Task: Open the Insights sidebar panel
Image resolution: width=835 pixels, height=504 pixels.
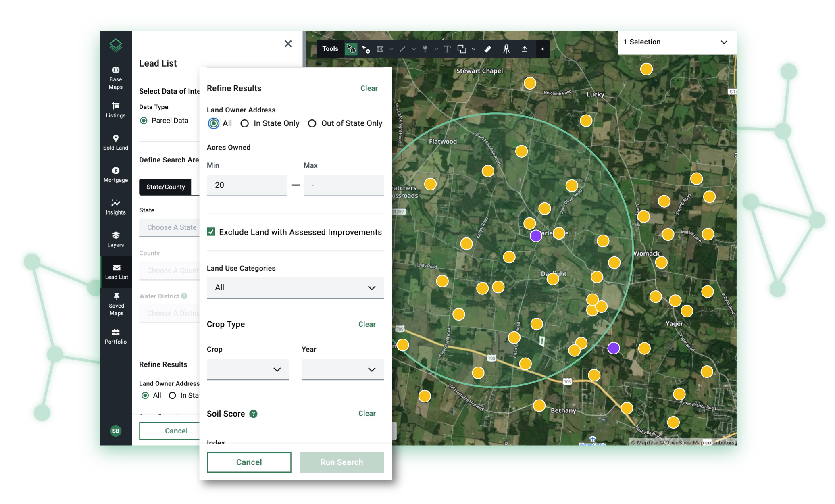Action: pos(116,206)
